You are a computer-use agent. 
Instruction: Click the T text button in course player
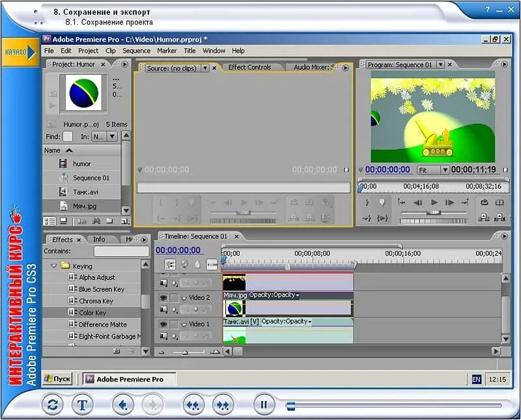(x=83, y=405)
